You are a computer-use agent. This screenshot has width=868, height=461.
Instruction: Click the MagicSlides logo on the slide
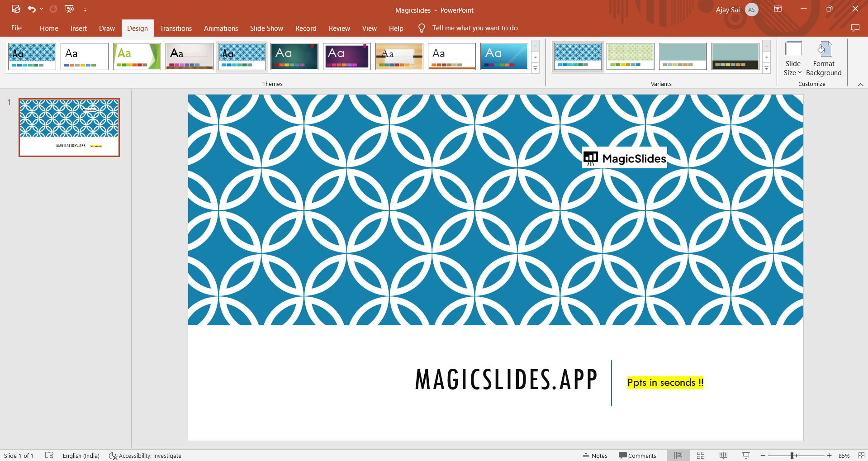pos(625,158)
